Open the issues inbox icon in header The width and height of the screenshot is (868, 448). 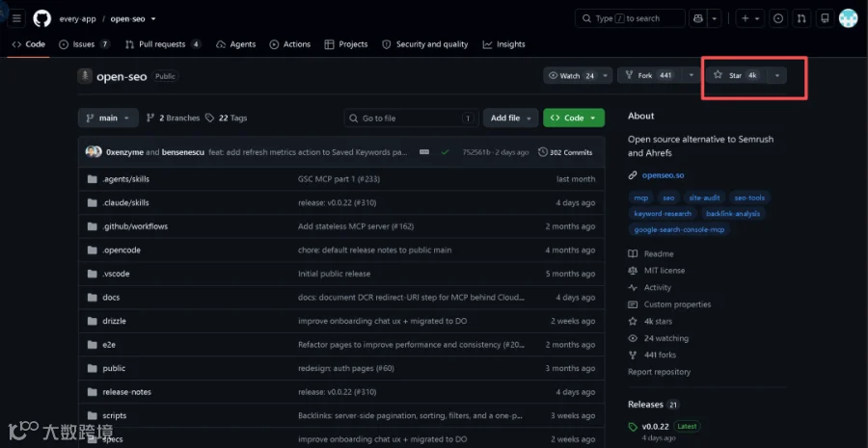tap(778, 19)
